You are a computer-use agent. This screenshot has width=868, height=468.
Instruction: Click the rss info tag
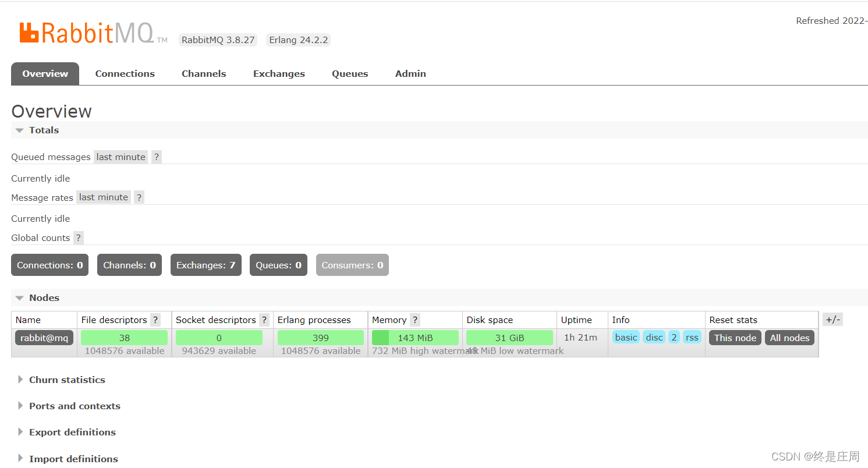692,337
